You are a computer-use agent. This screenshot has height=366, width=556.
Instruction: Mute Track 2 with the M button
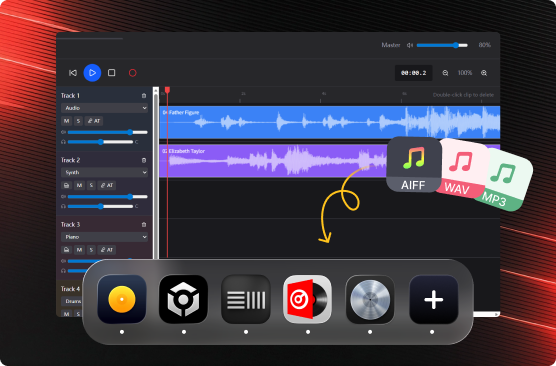tap(79, 185)
